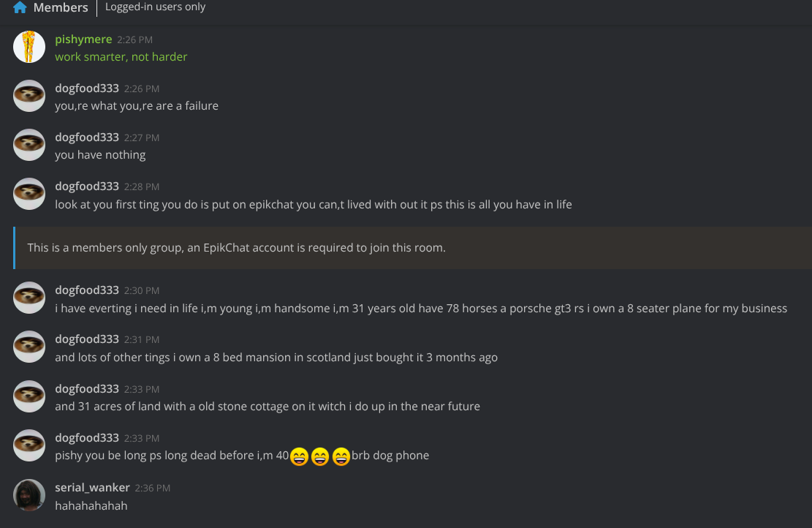This screenshot has height=528, width=812.
Task: Click the home icon beside Members
Action: [20, 7]
